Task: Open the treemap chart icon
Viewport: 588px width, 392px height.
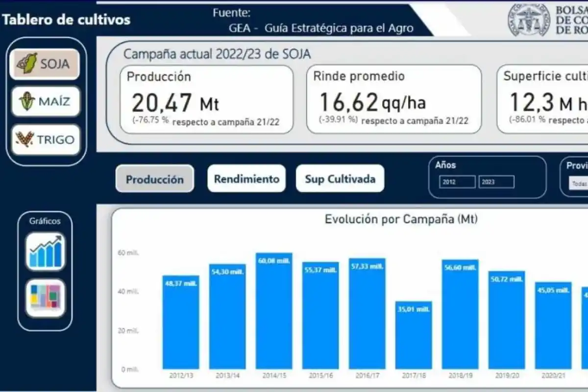Action: coord(45,298)
